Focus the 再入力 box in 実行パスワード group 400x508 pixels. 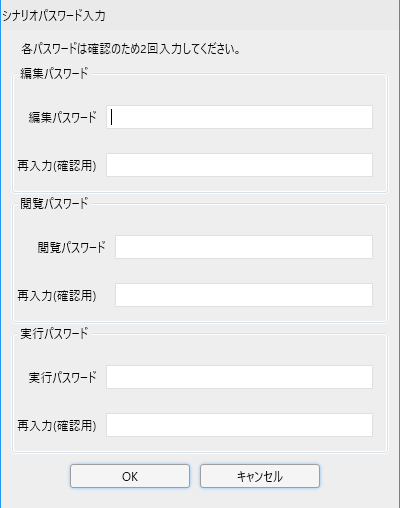tap(239, 425)
